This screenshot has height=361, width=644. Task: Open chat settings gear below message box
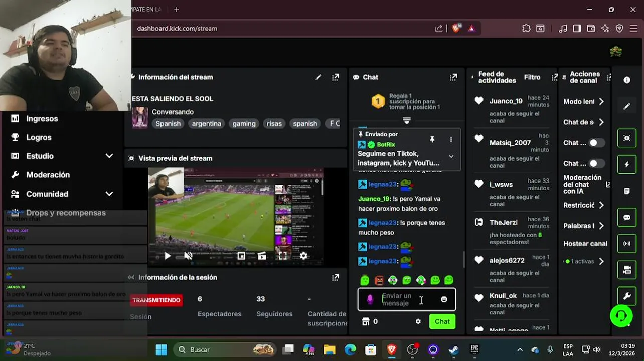tap(418, 321)
